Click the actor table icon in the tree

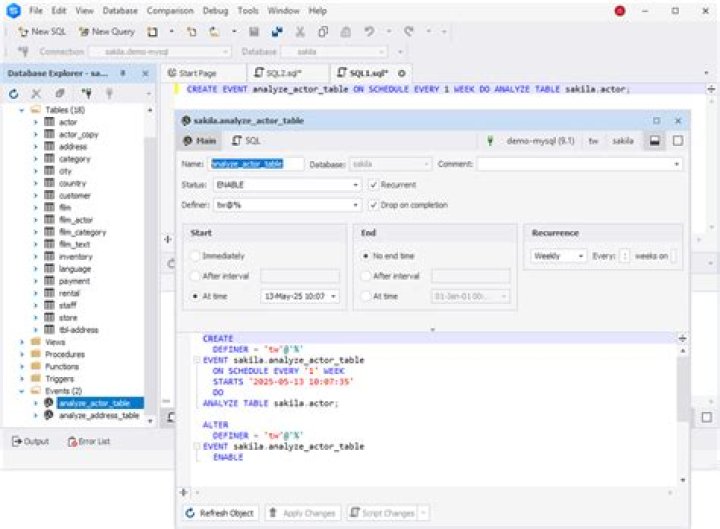click(x=49, y=122)
